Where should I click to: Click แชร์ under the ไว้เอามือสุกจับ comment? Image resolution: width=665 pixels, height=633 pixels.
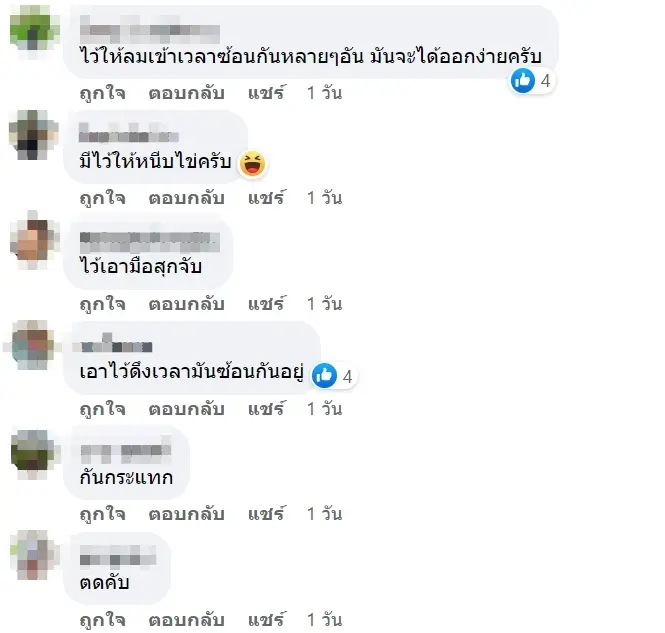pyautogui.click(x=267, y=304)
